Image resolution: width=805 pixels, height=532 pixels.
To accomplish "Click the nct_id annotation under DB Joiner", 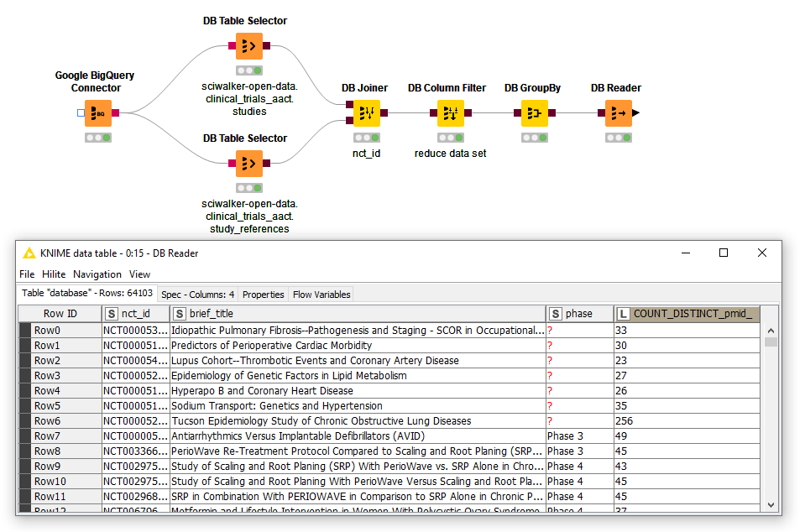I will pyautogui.click(x=367, y=154).
